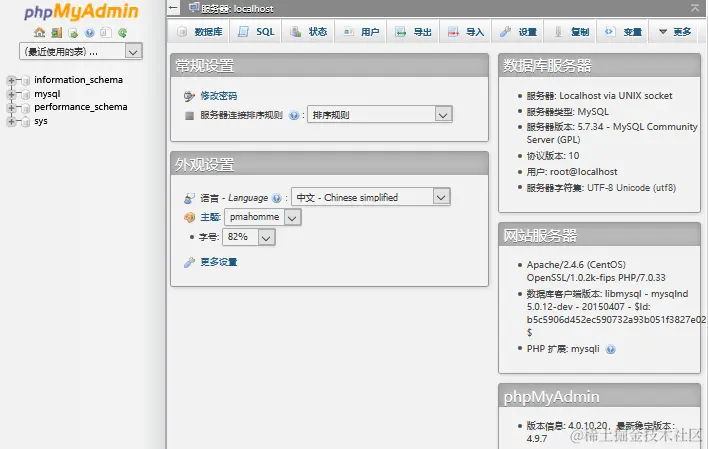Image resolution: width=708 pixels, height=449 pixels.
Task: Switch to the 状态 tab
Action: pos(308,32)
